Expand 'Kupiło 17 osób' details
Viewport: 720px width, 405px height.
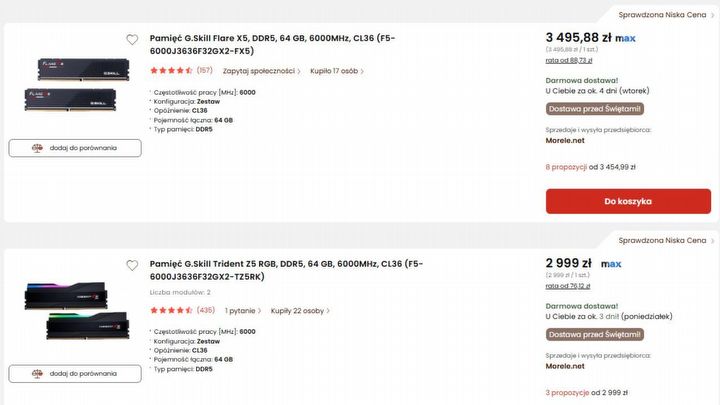(337, 71)
